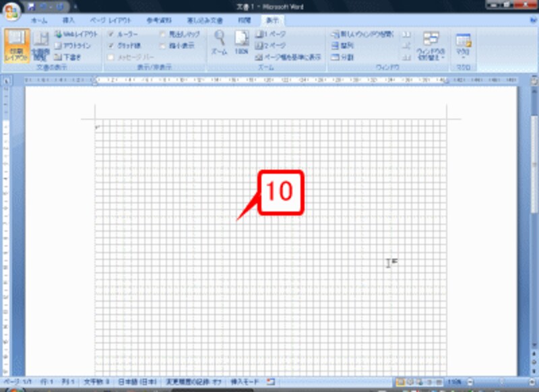539x392 pixels.
Task: Click 日本語 (日本) language in status bar
Action: pos(137,382)
